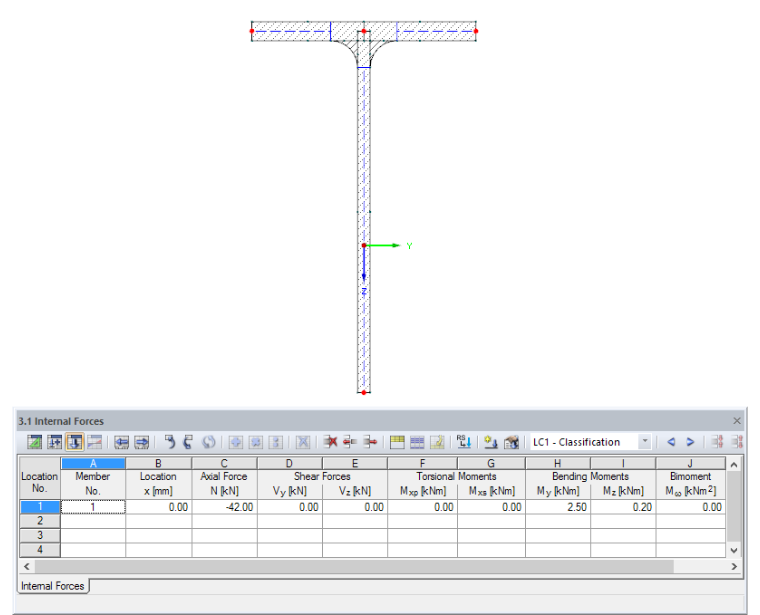
Task: Select column header A
Action: pos(93,463)
